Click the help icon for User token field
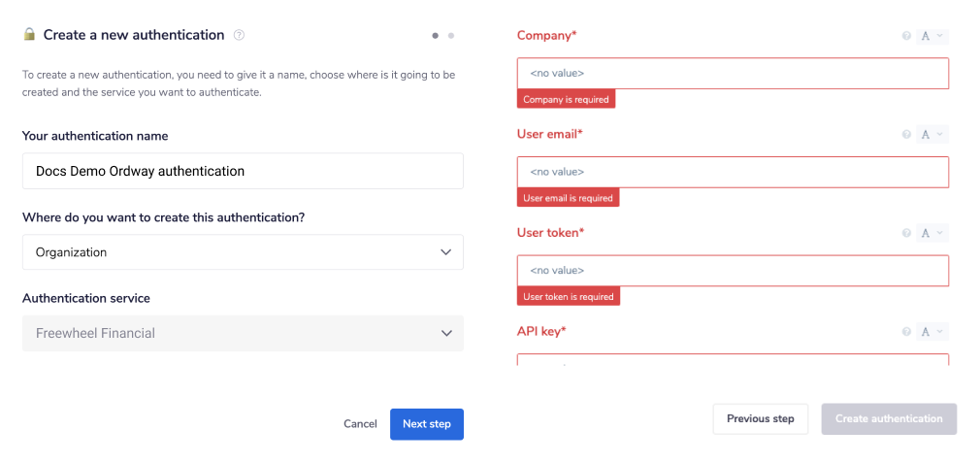This screenshot has width=980, height=463. (x=906, y=233)
